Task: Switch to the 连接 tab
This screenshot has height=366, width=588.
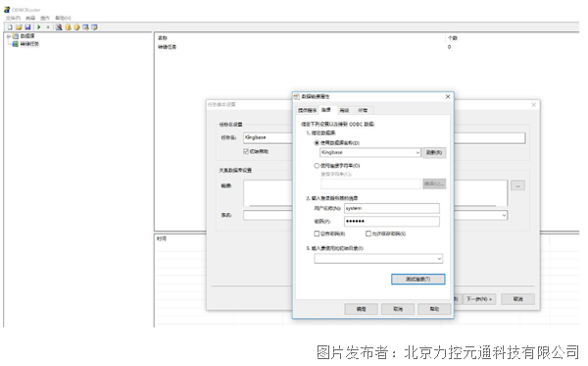Action: click(326, 110)
